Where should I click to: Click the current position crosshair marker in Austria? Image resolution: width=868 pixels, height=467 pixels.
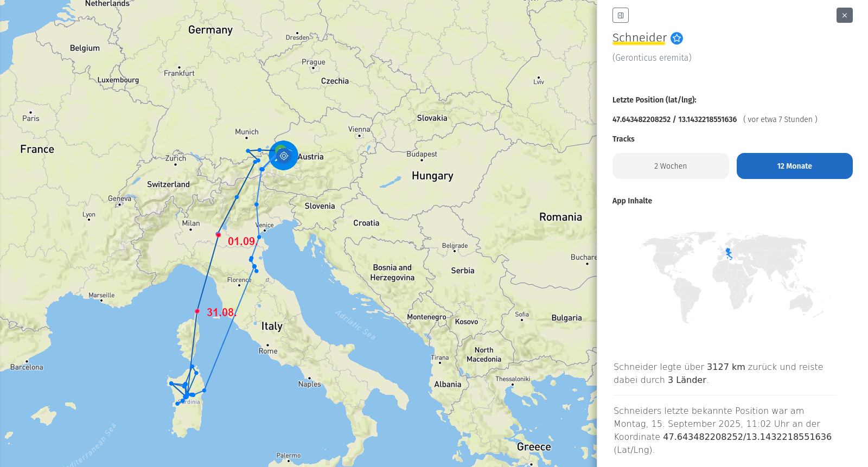coord(284,156)
